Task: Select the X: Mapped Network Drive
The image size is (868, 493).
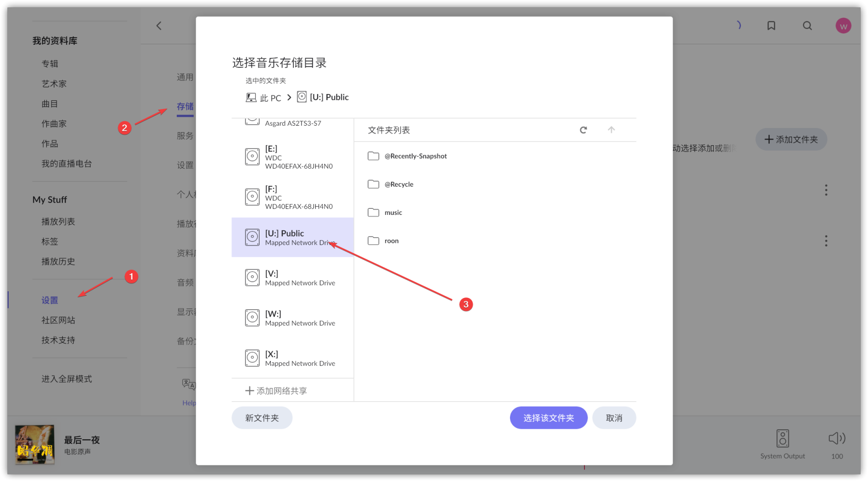Action: pyautogui.click(x=292, y=358)
